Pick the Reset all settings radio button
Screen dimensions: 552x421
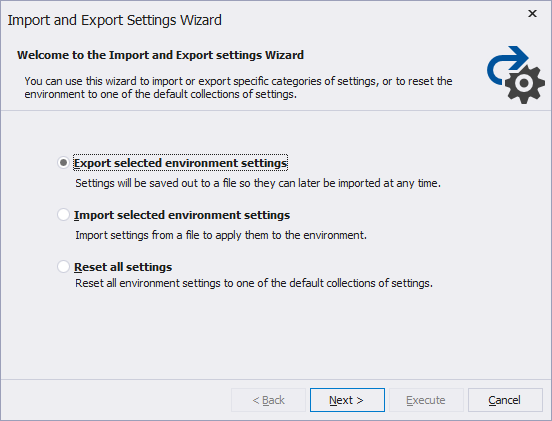tap(63, 266)
